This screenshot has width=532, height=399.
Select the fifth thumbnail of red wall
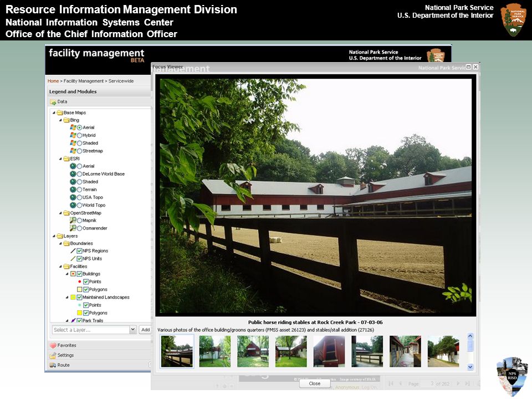(329, 351)
